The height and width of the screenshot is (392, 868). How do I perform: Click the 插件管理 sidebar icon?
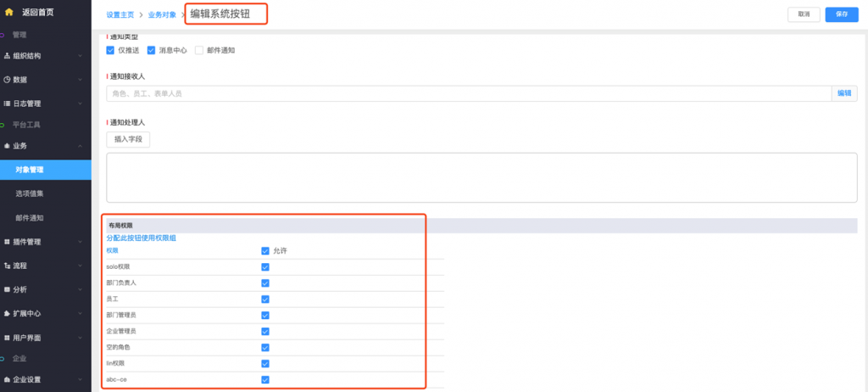pos(7,242)
